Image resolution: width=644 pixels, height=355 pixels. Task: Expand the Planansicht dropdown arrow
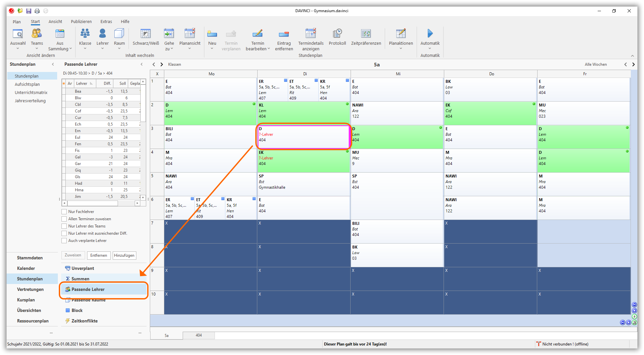(x=190, y=49)
